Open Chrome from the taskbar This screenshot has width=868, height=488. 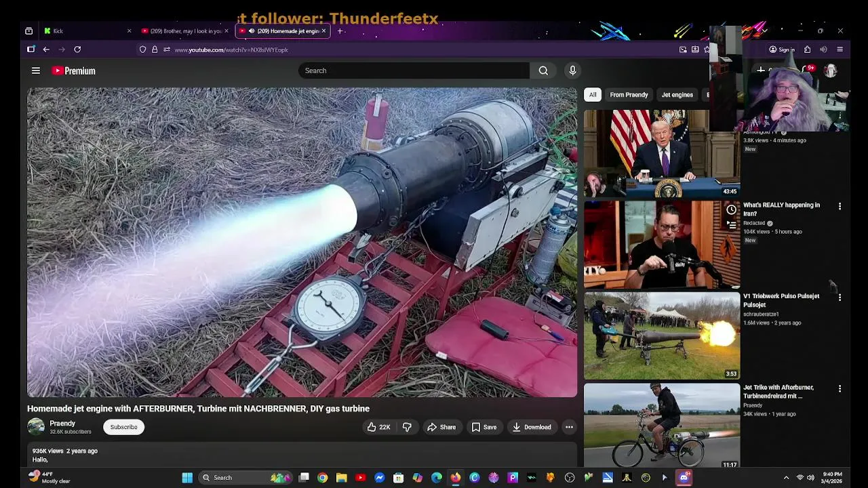point(323,478)
